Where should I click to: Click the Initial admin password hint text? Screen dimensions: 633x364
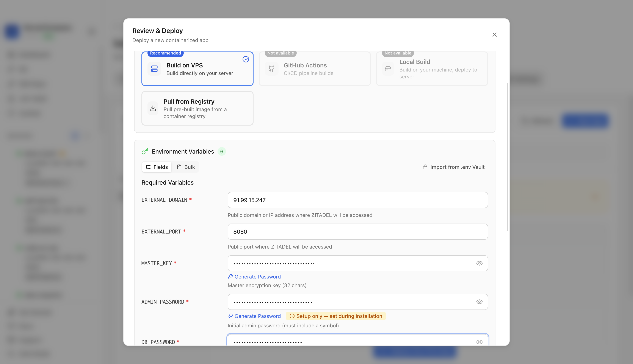pos(283,326)
